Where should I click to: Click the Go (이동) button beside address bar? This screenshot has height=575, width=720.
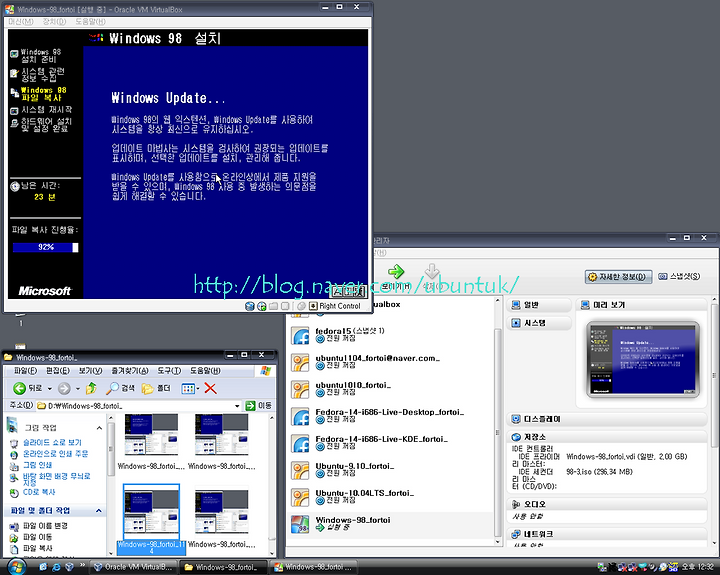click(259, 406)
